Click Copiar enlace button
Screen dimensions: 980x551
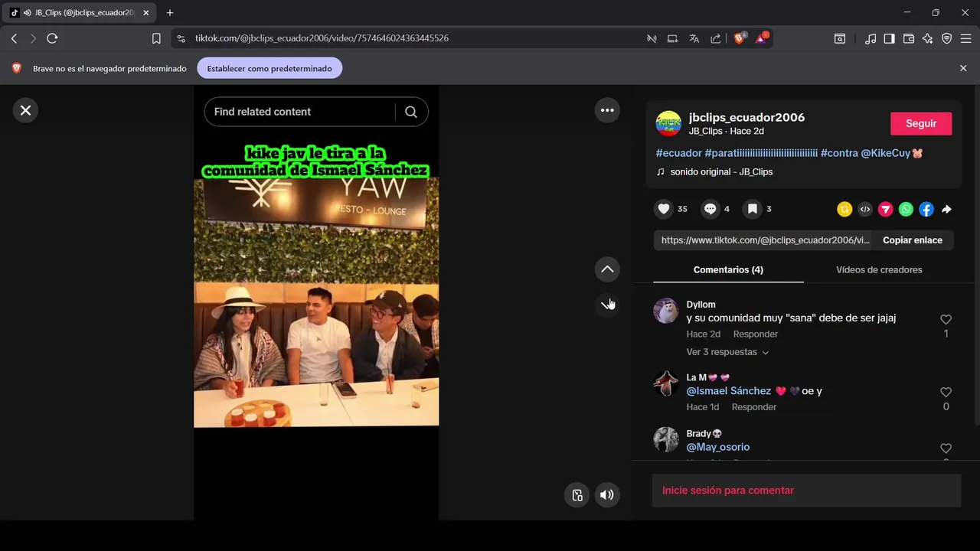tap(913, 240)
